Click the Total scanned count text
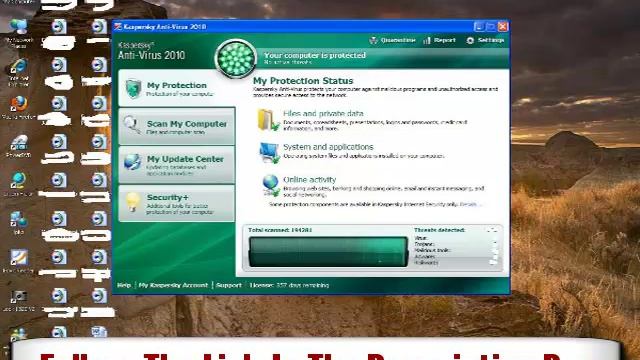 [280, 230]
